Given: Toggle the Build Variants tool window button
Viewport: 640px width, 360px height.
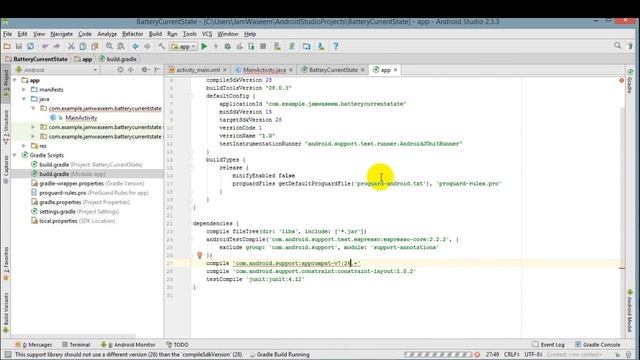Looking at the screenshot, I should pyautogui.click(x=6, y=312).
